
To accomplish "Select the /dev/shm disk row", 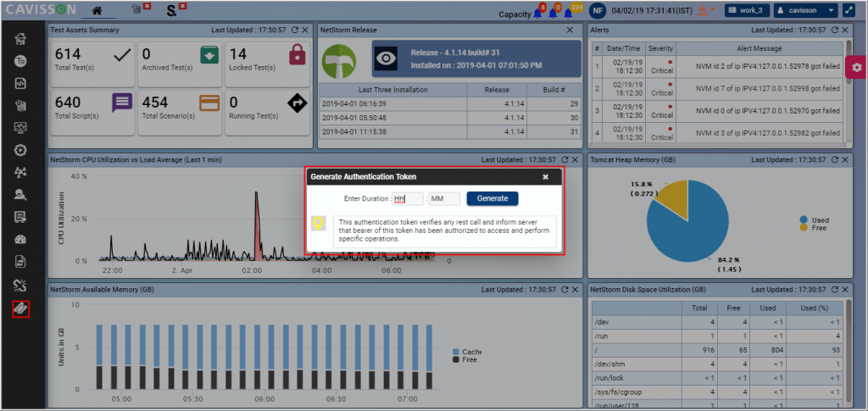I will (717, 364).
